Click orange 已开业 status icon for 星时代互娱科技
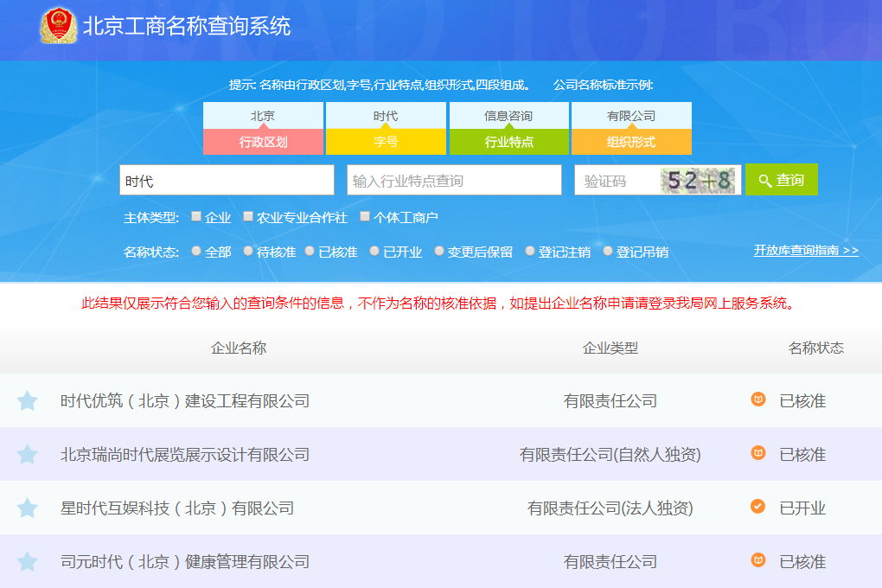 tap(757, 507)
